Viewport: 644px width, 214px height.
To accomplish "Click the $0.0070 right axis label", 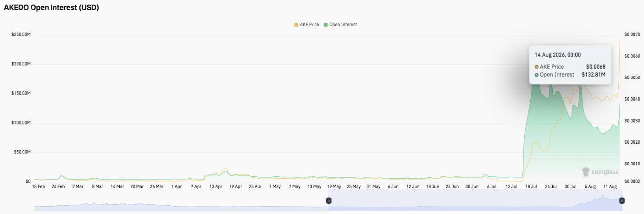I will click(631, 35).
